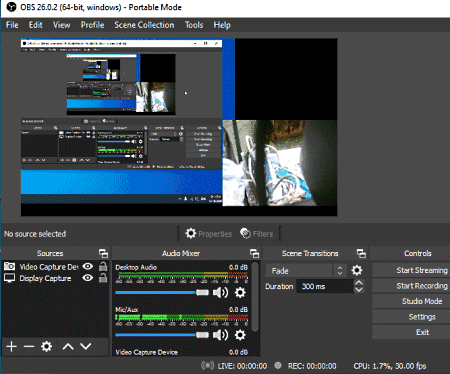Open source properties gear in Sources panel
Screen dimensions: 450x374
click(x=46, y=347)
